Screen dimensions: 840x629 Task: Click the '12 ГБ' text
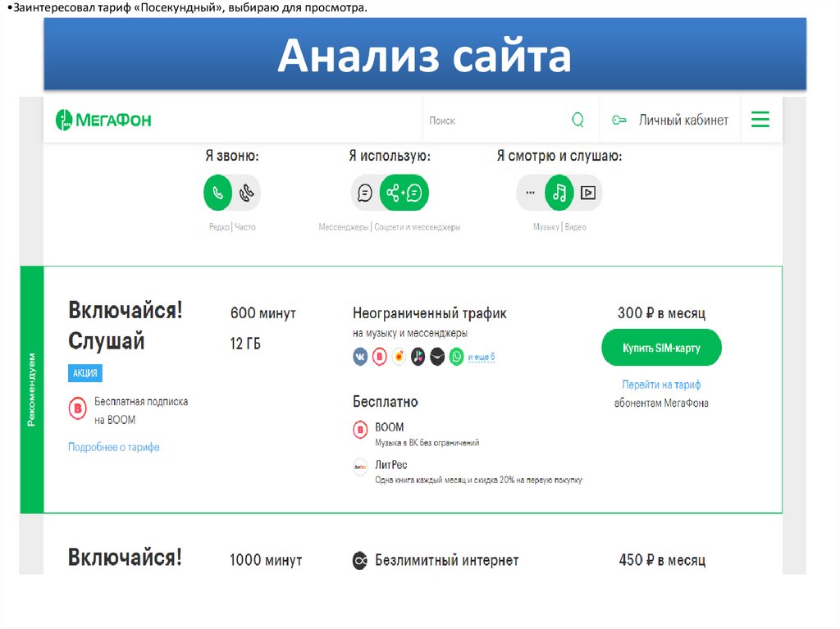click(245, 344)
